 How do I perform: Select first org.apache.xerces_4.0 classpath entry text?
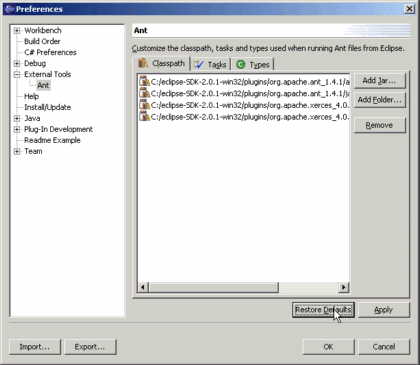[250, 105]
